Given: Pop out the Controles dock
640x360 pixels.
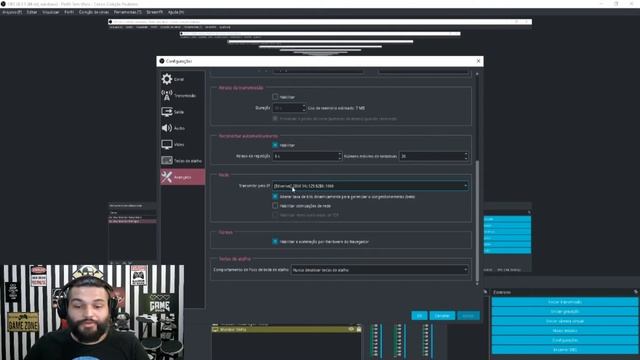Looking at the screenshot, I should [636, 292].
